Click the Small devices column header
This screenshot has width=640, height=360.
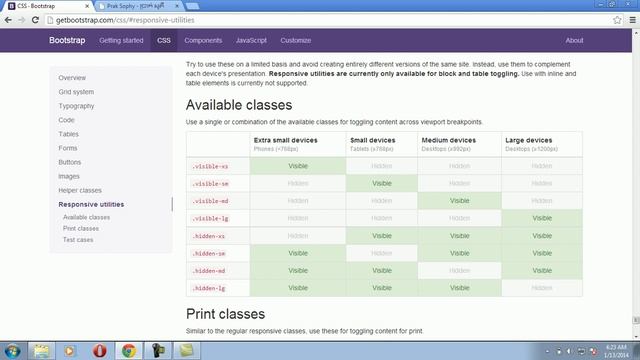(x=382, y=144)
